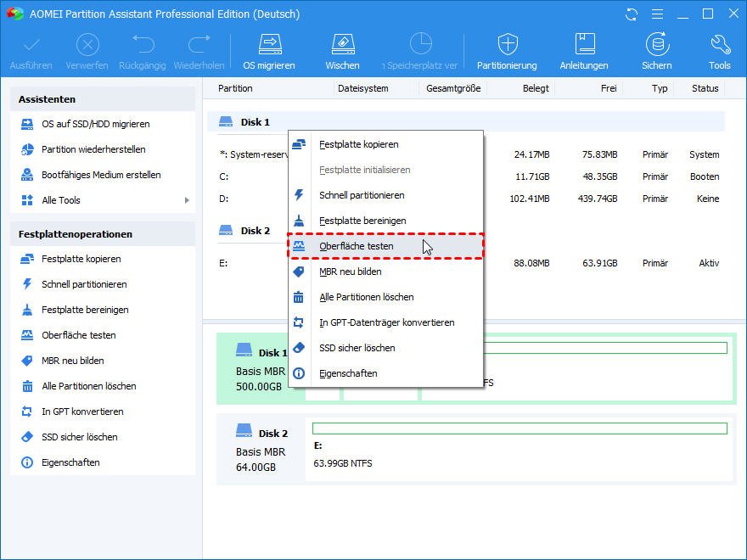747x560 pixels.
Task: Click SSD sicher löschen in sidebar
Action: [80, 437]
